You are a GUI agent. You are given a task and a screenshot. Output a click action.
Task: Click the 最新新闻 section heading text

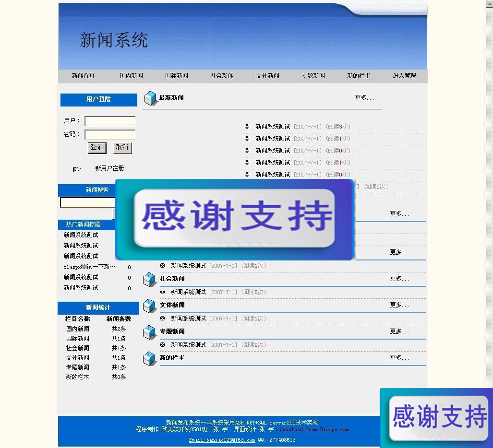pyautogui.click(x=171, y=98)
